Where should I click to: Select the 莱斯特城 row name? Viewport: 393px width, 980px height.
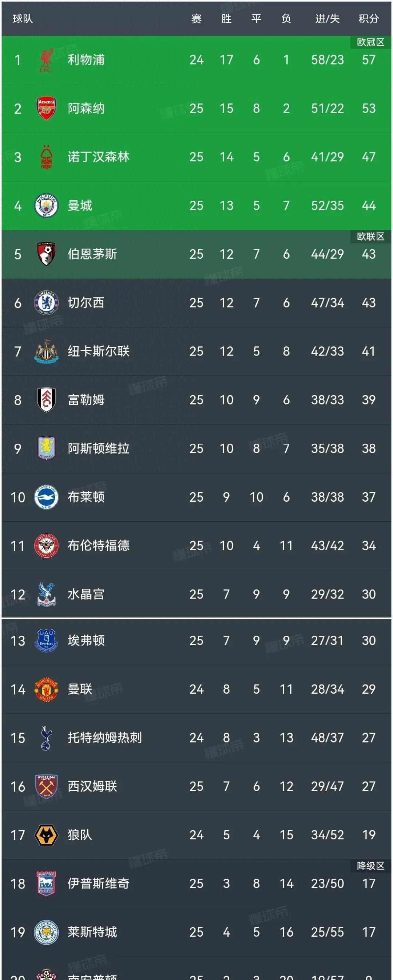pos(92,932)
